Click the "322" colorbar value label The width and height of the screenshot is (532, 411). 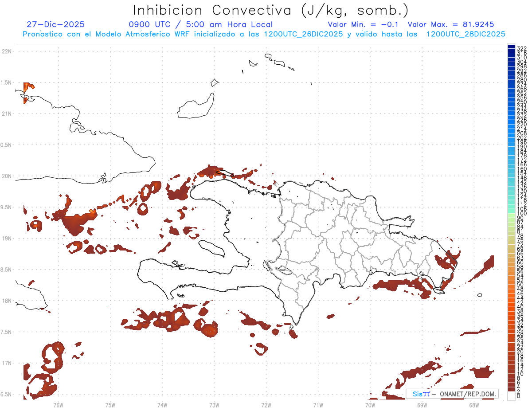[x=521, y=48]
